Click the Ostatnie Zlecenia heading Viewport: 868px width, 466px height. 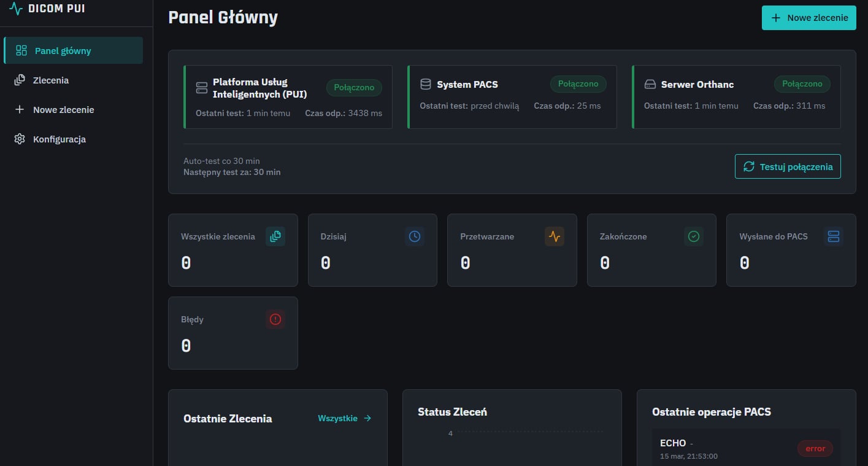coord(228,419)
